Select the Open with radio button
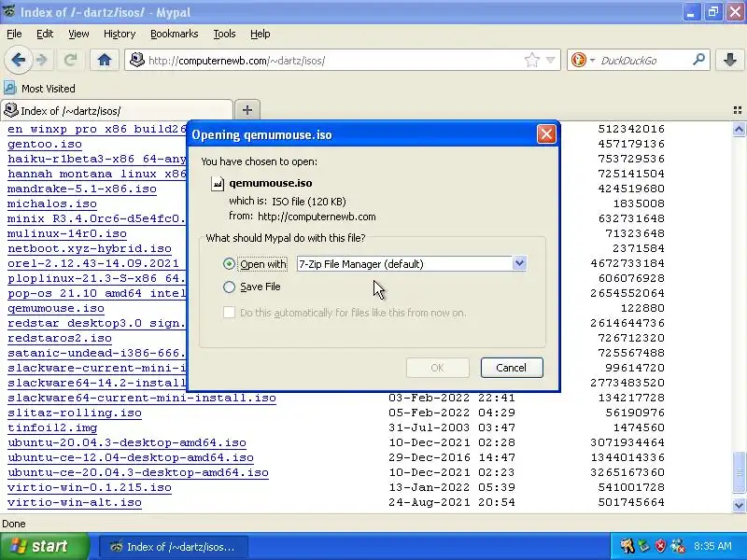Screen dimensions: 747x560 click(229, 264)
